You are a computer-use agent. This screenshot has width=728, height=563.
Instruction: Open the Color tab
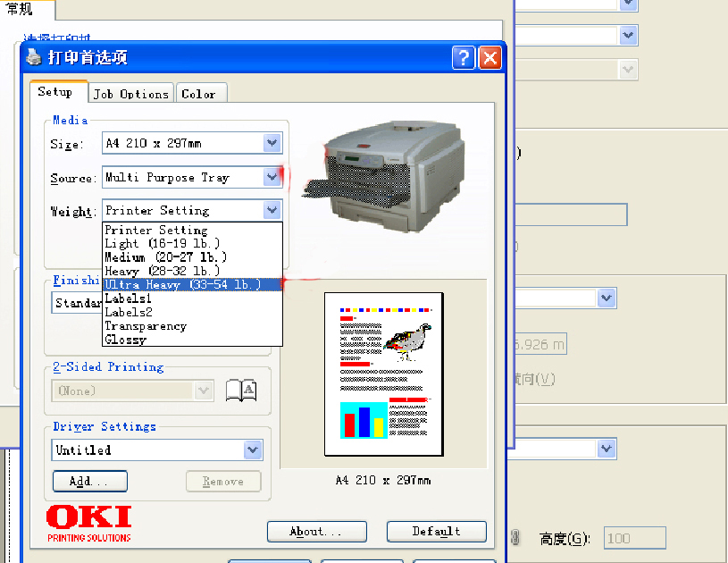tap(198, 94)
